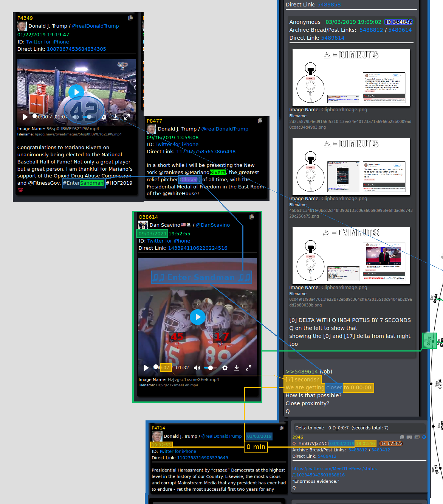Click Donald Trump avatar in post P8477

click(x=151, y=129)
